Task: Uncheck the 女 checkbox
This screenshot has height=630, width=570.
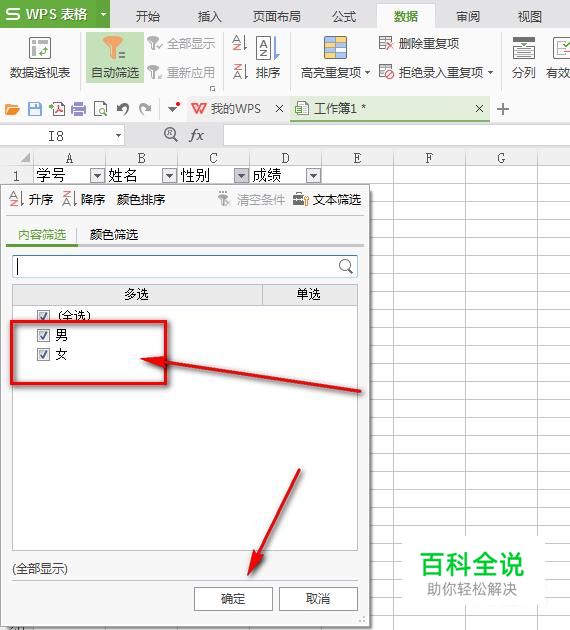Action: pos(43,354)
